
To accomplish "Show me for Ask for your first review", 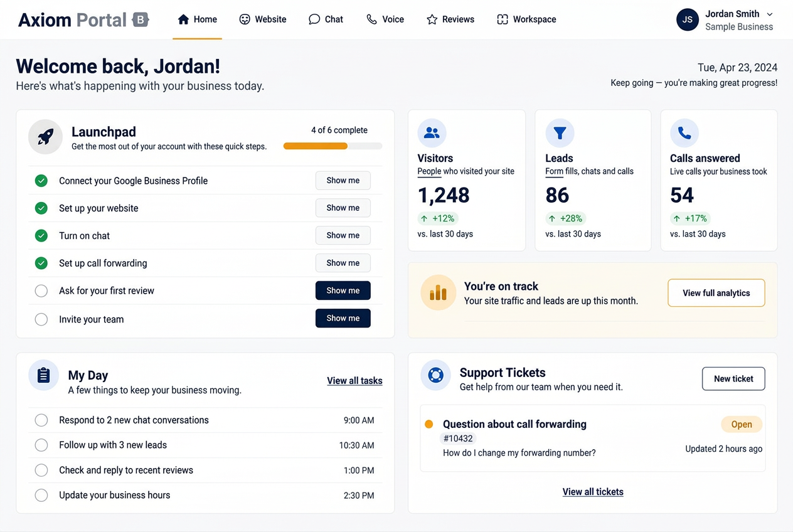I will coord(343,291).
